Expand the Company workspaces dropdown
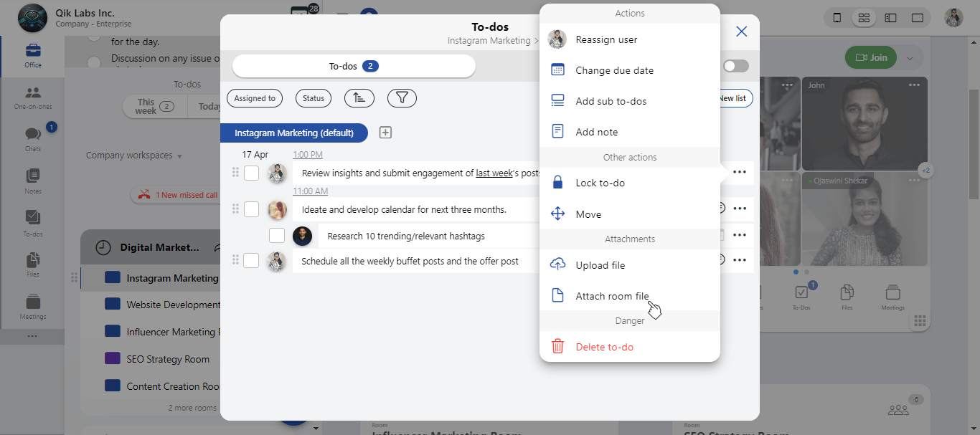 [134, 156]
